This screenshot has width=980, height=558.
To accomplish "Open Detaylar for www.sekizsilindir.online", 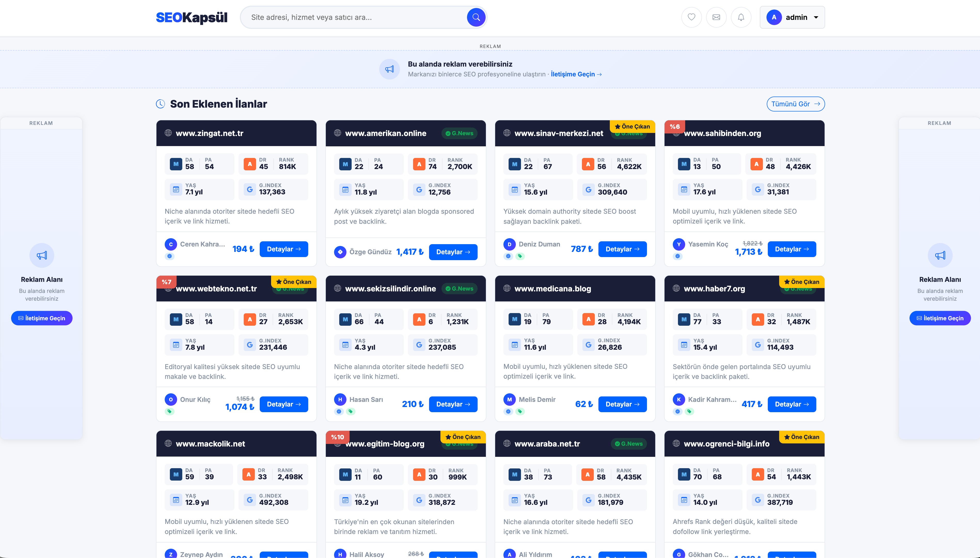I will 453,404.
